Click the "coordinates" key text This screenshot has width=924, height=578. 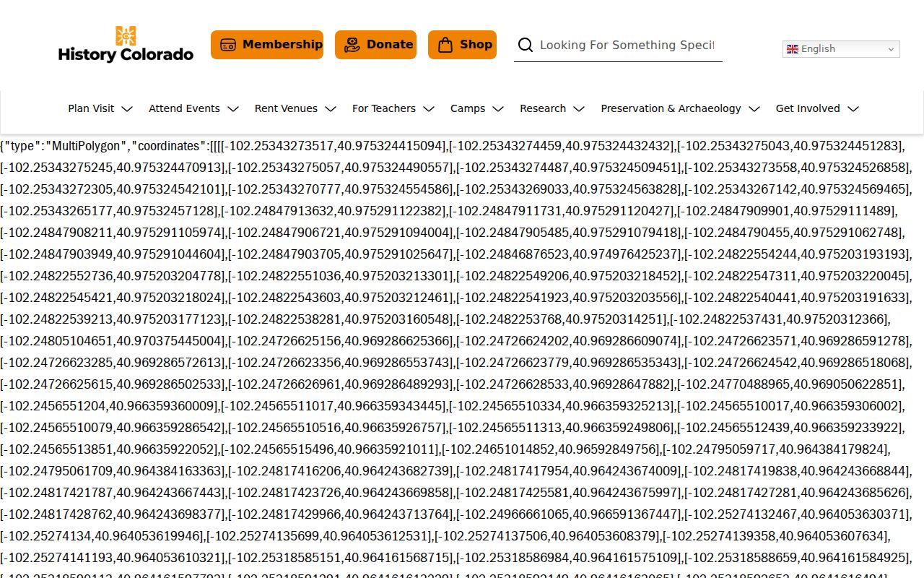169,146
